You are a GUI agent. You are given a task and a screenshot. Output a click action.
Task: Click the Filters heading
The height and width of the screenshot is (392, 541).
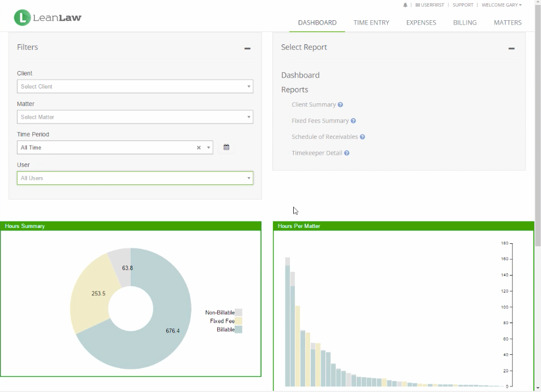[x=27, y=47]
